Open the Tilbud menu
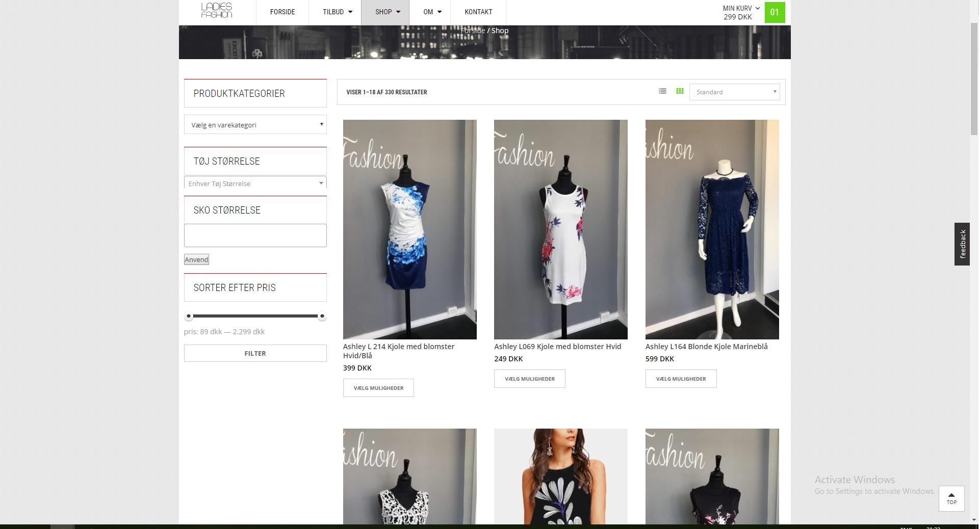Viewport: 980px width, 529px height. point(337,12)
